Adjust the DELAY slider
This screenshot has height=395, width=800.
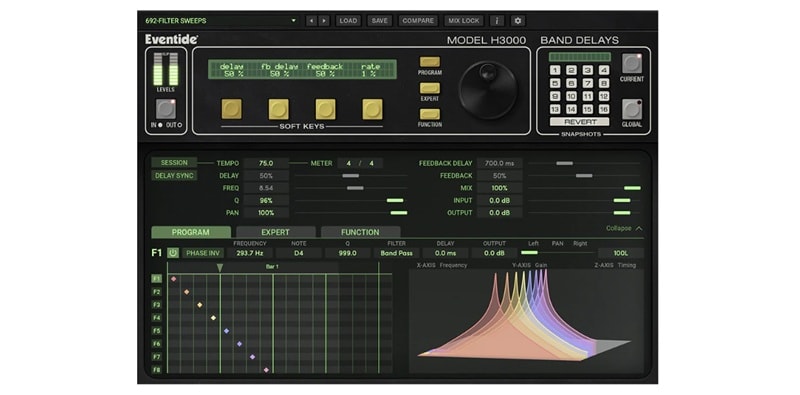pos(351,176)
